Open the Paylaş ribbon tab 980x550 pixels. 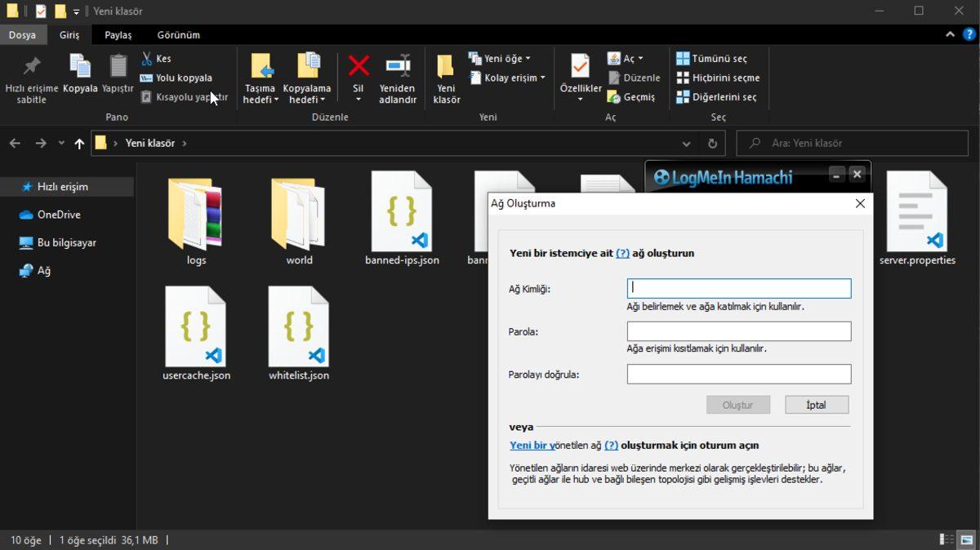118,35
